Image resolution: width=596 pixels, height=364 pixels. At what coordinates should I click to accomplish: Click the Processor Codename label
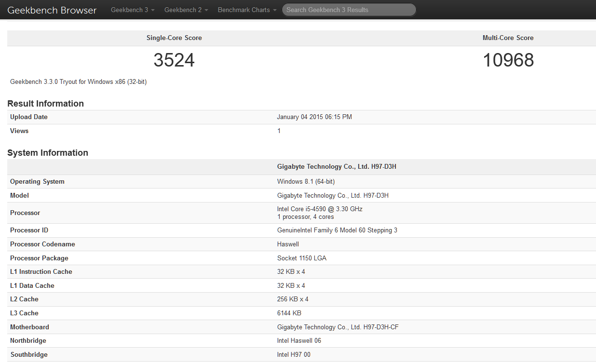(x=42, y=244)
